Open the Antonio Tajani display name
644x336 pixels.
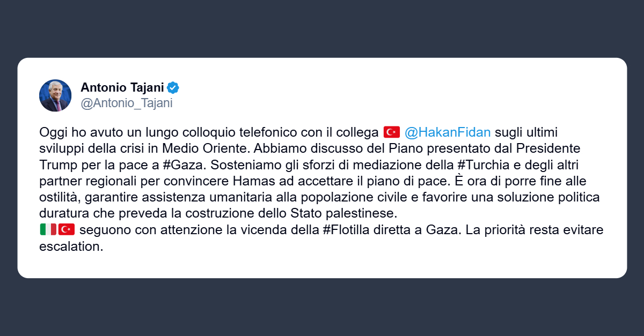122,87
